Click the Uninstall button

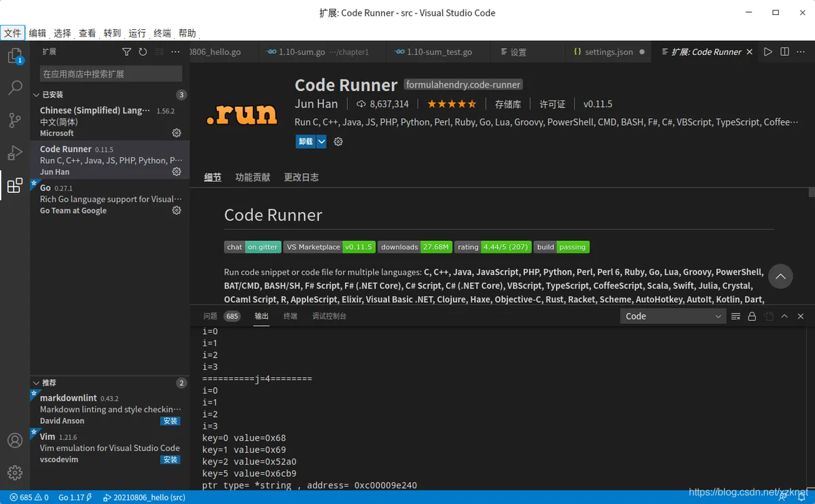click(305, 141)
